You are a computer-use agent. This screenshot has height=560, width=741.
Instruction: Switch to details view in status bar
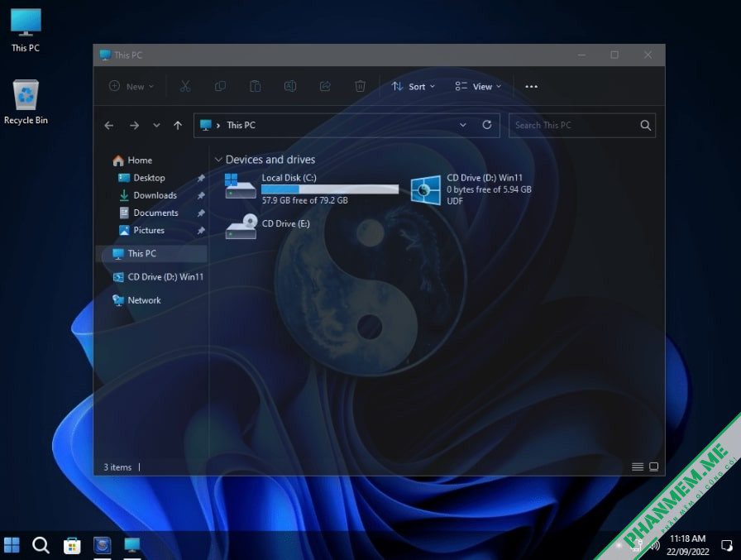pyautogui.click(x=638, y=467)
